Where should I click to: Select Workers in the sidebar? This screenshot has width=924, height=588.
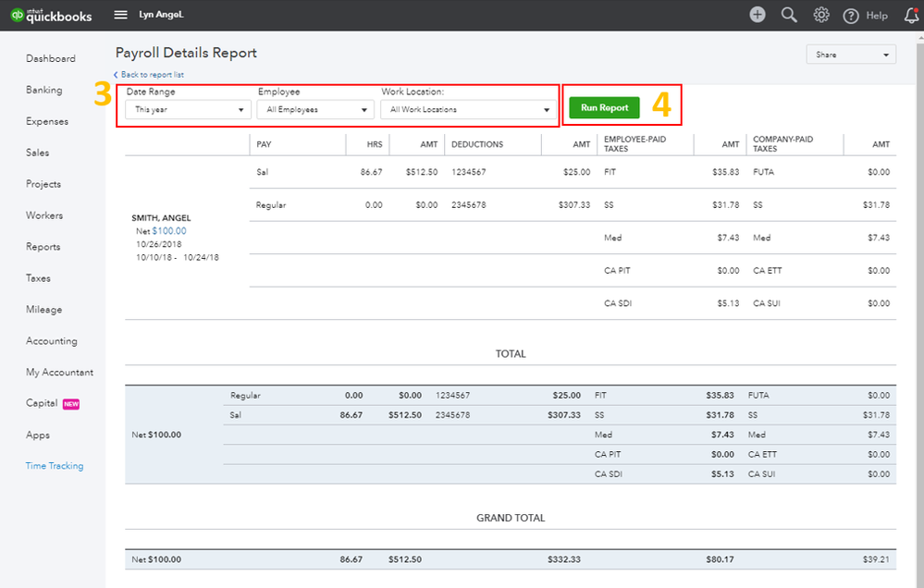coord(44,215)
